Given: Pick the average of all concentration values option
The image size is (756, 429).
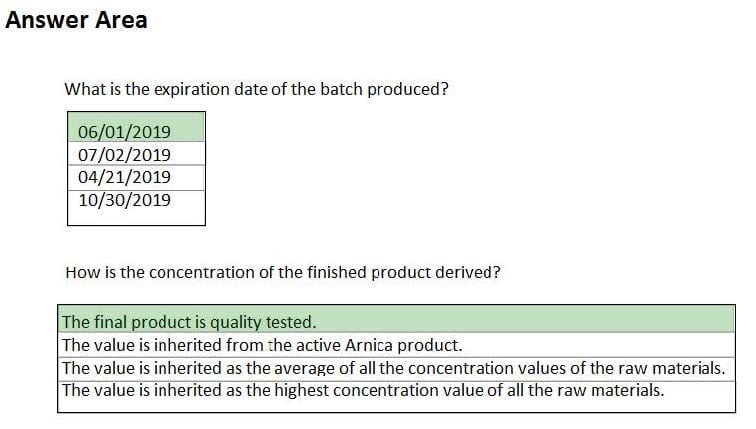Looking at the screenshot, I should point(396,369).
